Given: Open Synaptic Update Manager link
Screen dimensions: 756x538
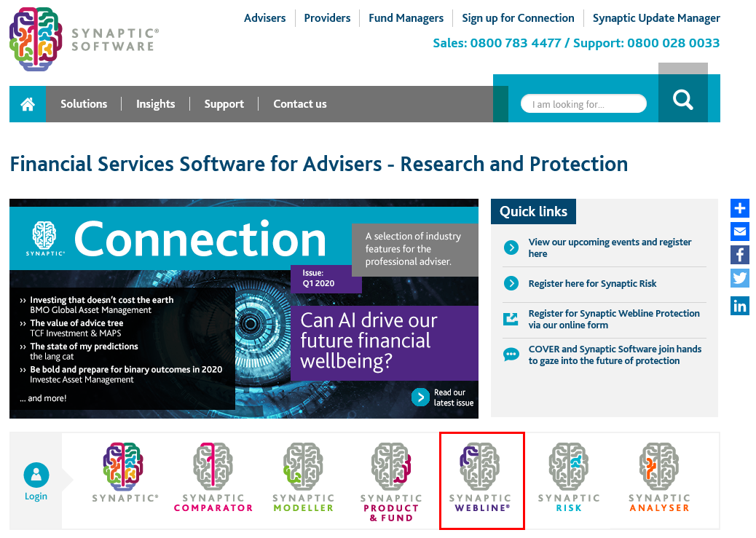Looking at the screenshot, I should point(656,18).
